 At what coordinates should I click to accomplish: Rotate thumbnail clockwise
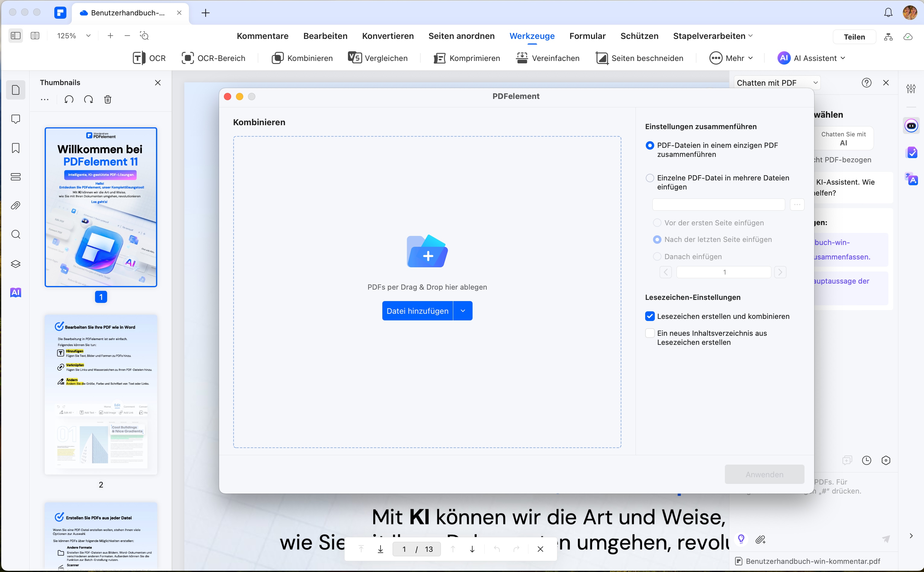pos(88,100)
